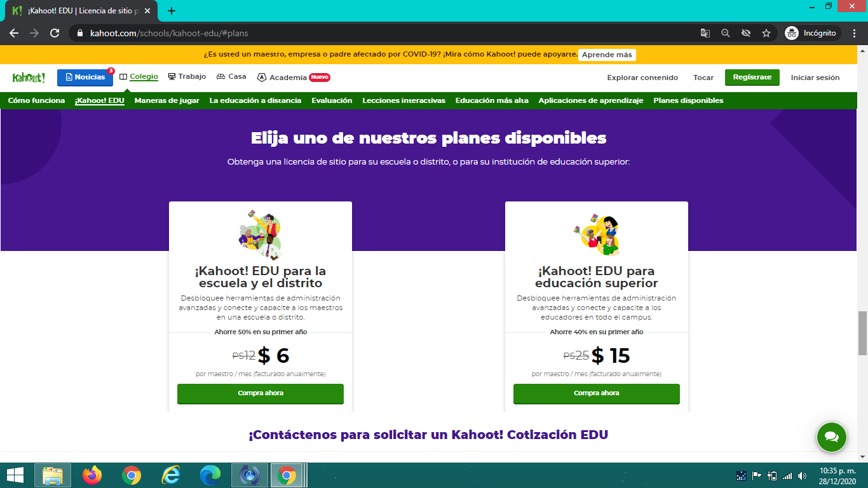This screenshot has height=488, width=868.
Task: Open Planes disponibles menu item
Action: (688, 100)
